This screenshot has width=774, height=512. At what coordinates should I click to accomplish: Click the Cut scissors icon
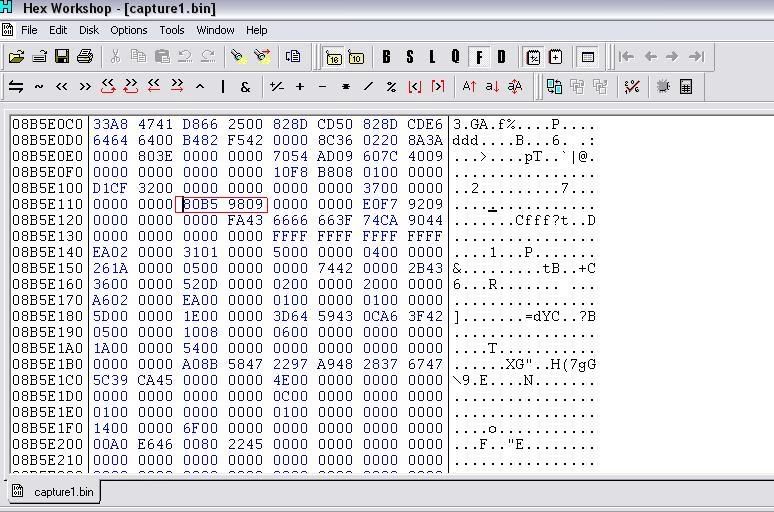(116, 57)
